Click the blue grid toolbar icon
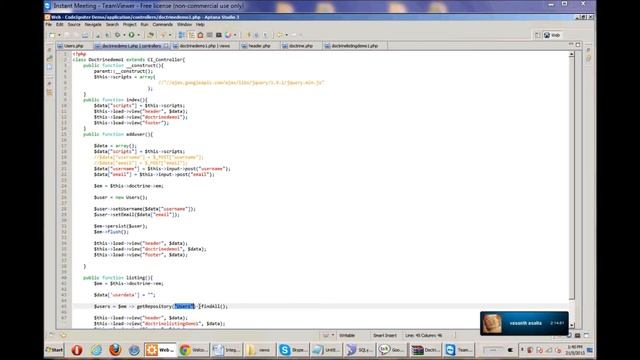The height and width of the screenshot is (360, 640). coord(182,35)
